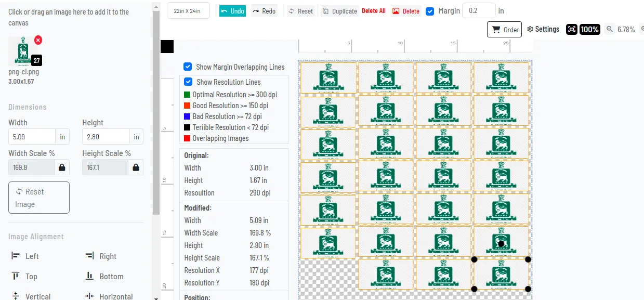Align image to the Left
This screenshot has height=300, width=644.
click(x=25, y=256)
